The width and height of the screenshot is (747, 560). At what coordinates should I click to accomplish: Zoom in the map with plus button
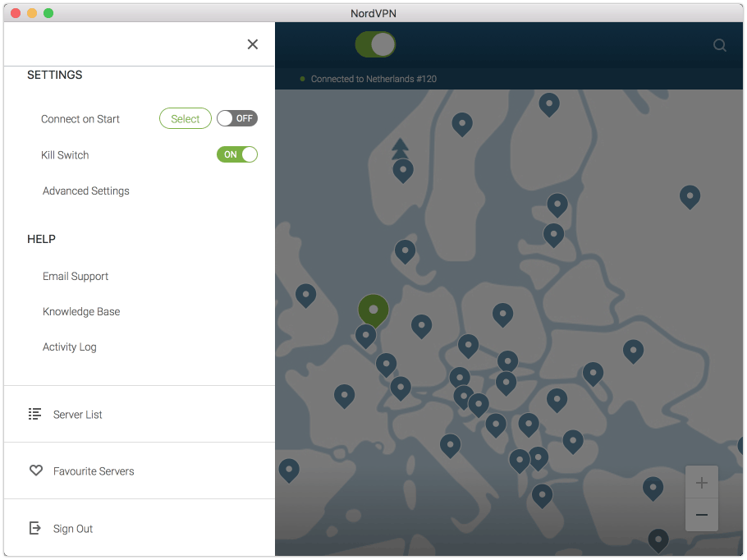pos(701,482)
